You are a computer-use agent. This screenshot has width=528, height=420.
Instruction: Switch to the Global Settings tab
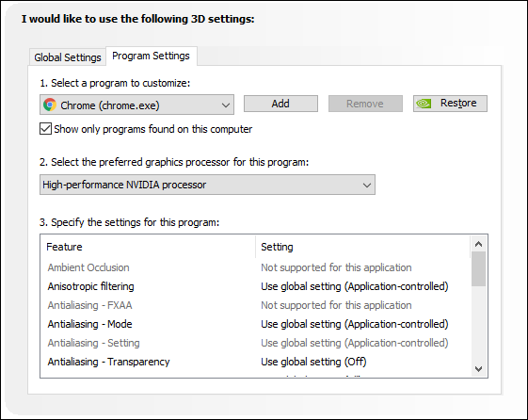point(68,57)
